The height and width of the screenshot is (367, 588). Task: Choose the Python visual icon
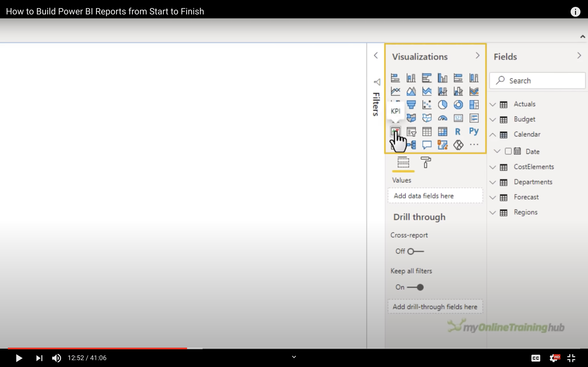[474, 131]
